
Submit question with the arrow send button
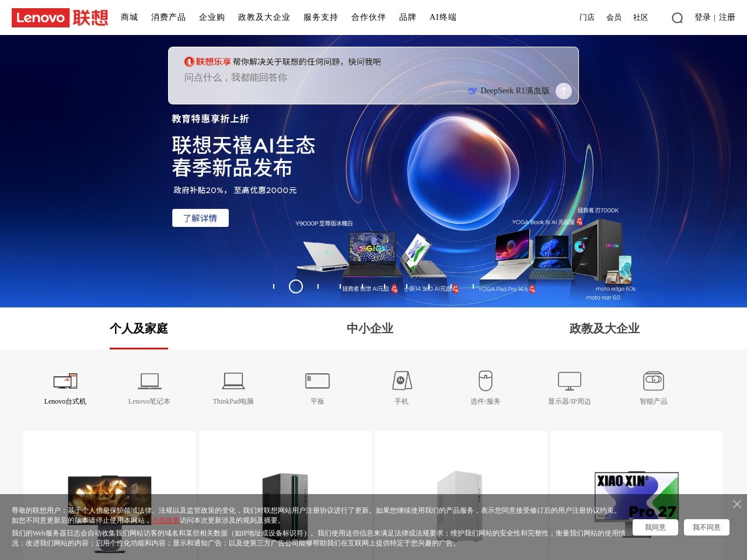(564, 91)
